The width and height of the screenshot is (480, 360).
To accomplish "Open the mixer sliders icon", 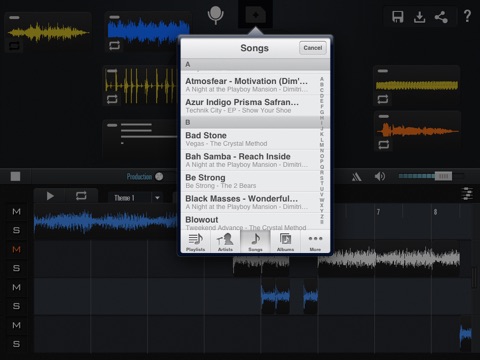I will [467, 194].
